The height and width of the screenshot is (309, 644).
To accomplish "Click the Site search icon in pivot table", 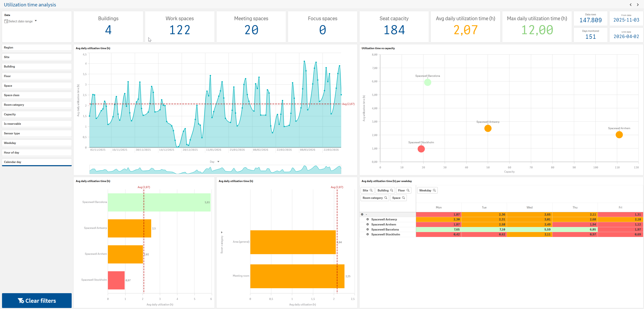I will pyautogui.click(x=371, y=190).
